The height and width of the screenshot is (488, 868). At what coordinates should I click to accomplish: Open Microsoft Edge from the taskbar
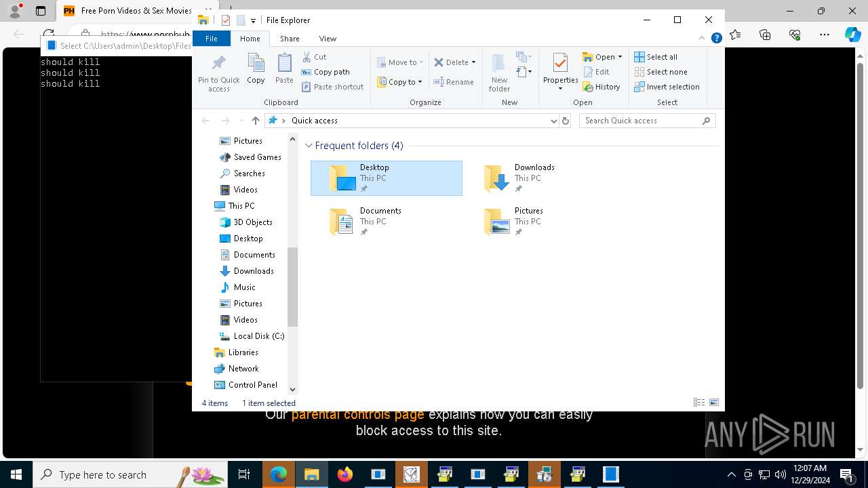tap(279, 474)
